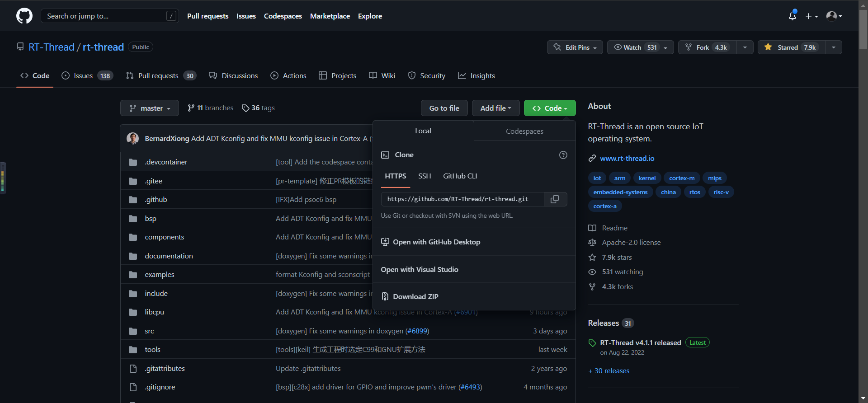The height and width of the screenshot is (403, 868).
Task: Open the #6899 pull request link
Action: click(x=417, y=331)
